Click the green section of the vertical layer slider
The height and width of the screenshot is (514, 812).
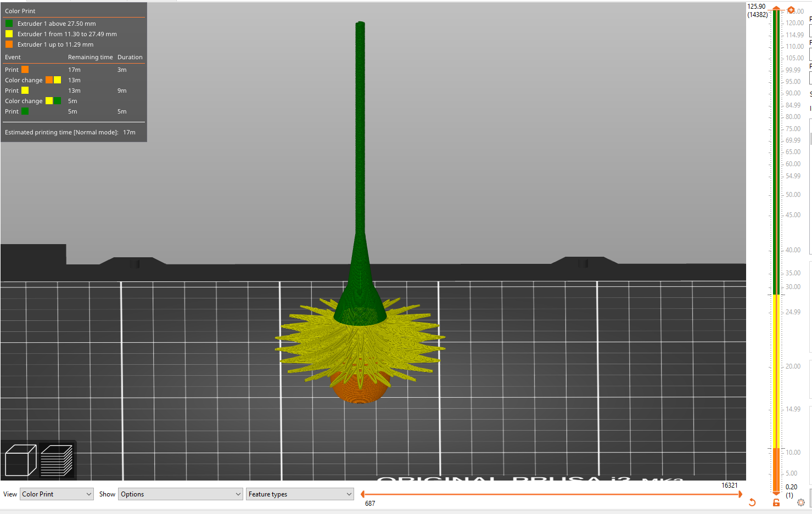click(x=776, y=152)
